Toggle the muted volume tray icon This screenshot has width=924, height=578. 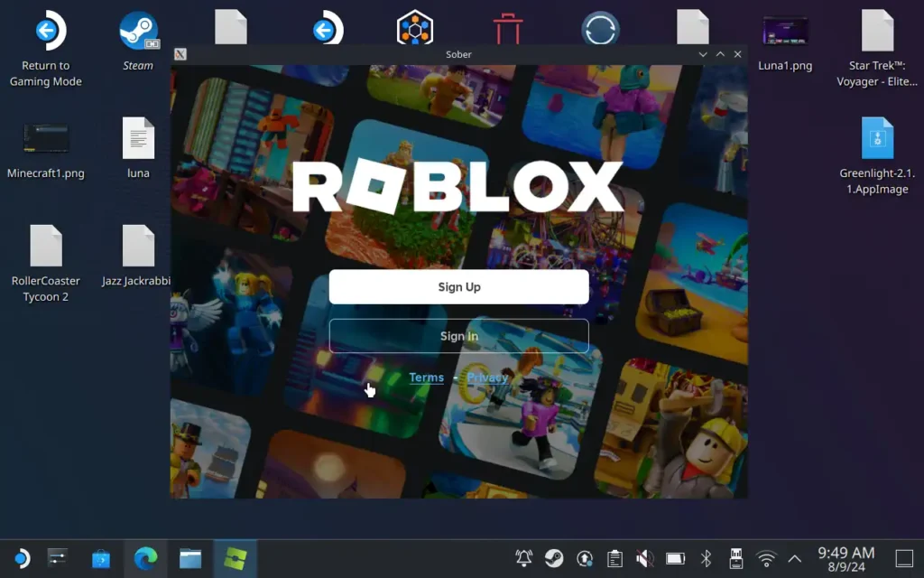click(x=645, y=558)
